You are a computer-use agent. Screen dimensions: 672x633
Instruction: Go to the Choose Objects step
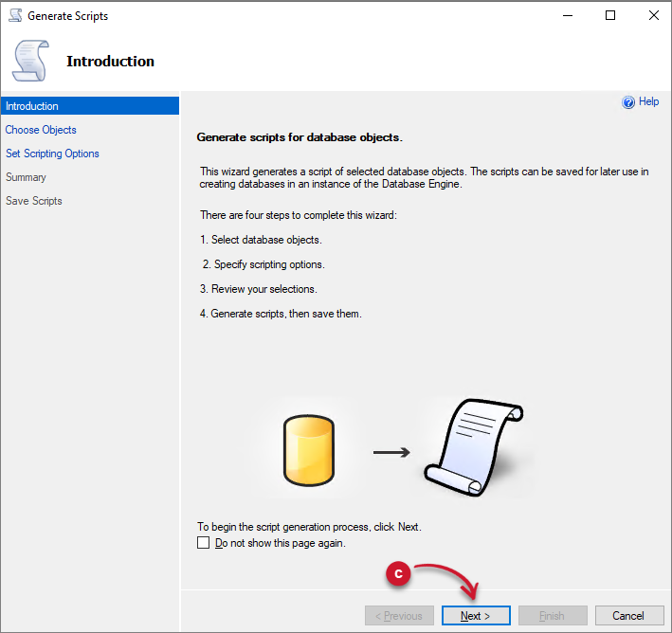point(41,130)
